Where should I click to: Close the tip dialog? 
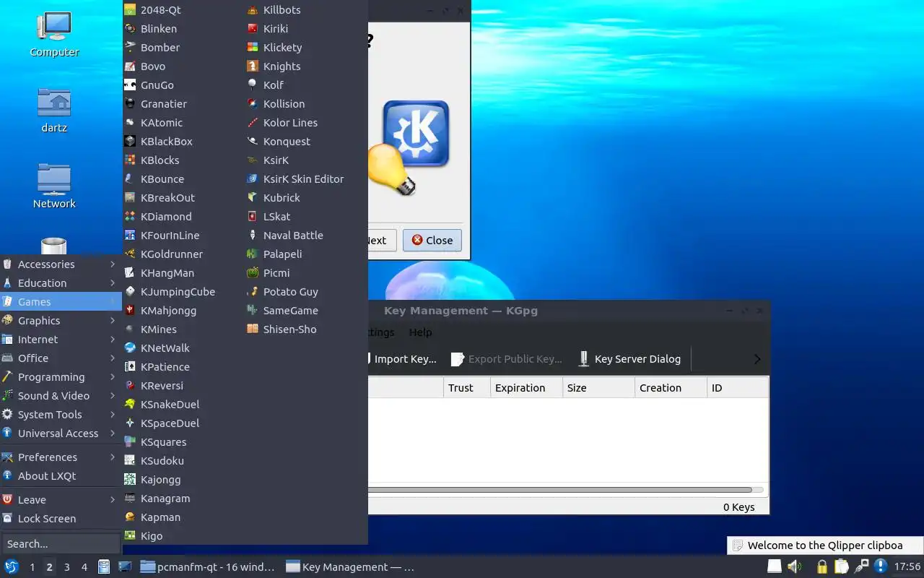coord(432,241)
